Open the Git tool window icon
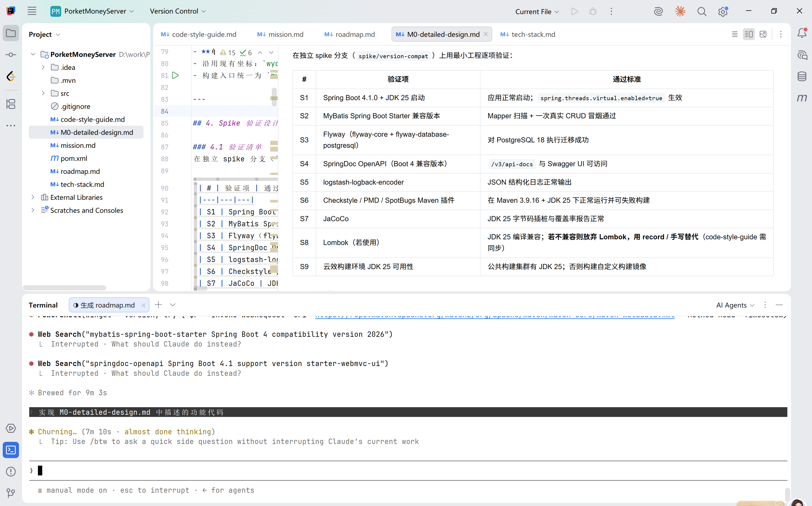 point(11,493)
